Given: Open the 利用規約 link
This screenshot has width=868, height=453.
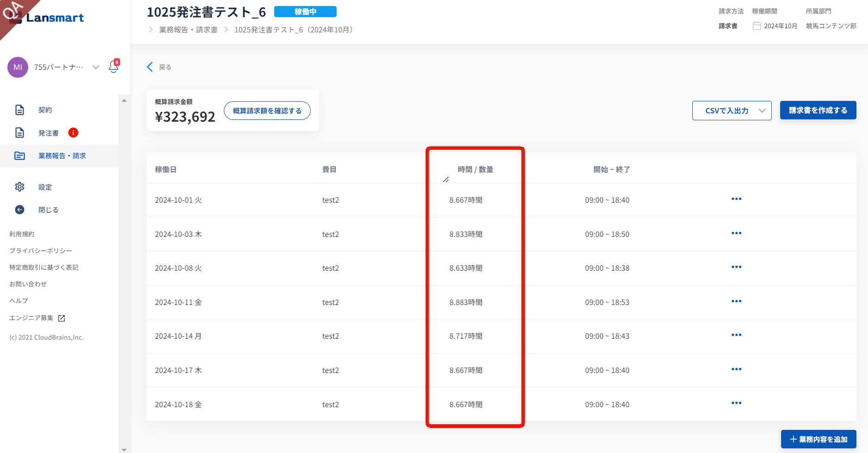Looking at the screenshot, I should 22,234.
